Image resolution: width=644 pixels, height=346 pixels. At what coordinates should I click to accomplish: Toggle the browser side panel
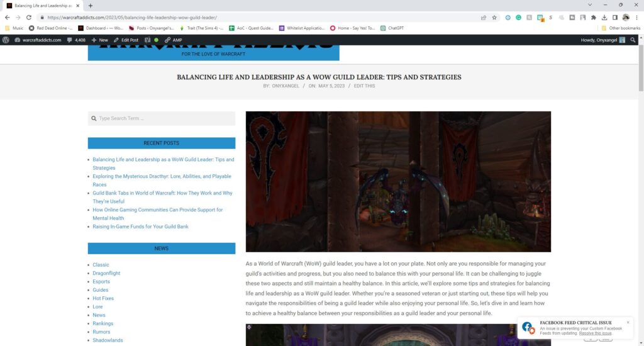point(615,17)
